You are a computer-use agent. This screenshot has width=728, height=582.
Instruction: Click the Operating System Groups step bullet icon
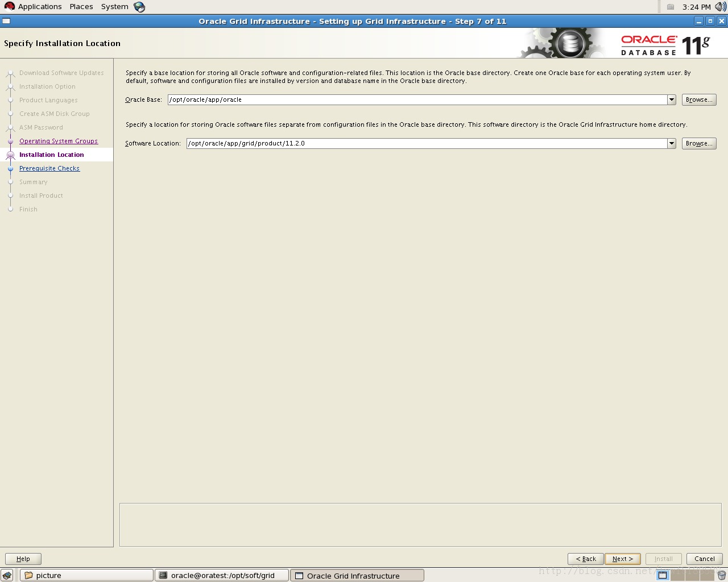[x=10, y=141]
